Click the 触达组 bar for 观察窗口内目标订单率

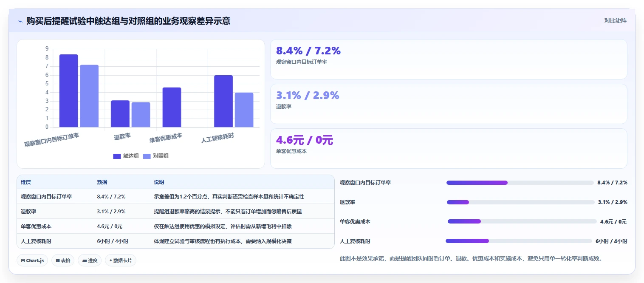coord(68,91)
